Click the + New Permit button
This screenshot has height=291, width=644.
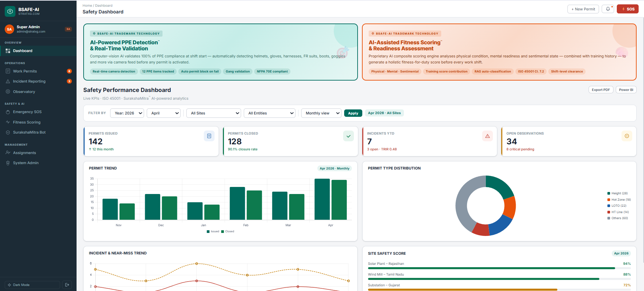pyautogui.click(x=583, y=9)
